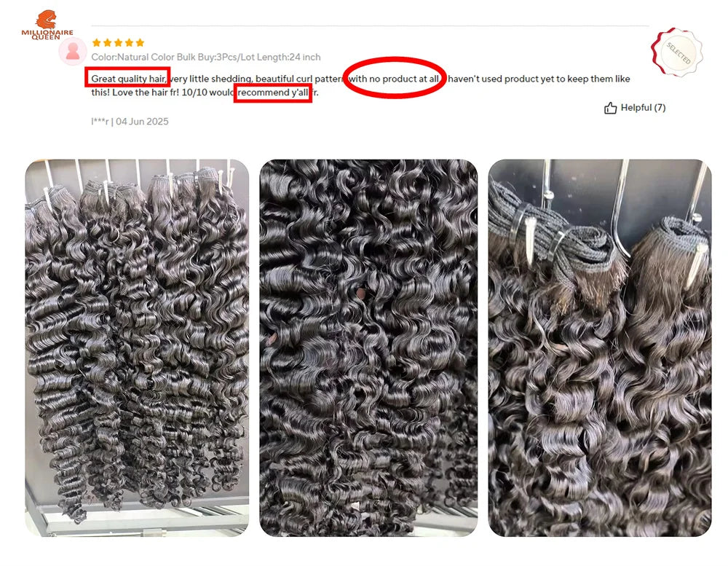Click the fifth gold rating star
The width and height of the screenshot is (728, 566).
pyautogui.click(x=140, y=43)
